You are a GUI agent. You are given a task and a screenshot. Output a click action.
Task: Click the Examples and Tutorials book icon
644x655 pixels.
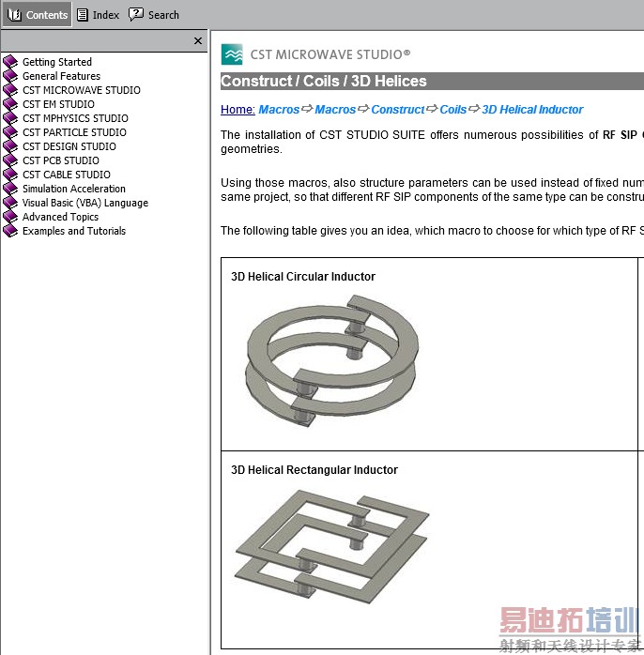pos(10,231)
